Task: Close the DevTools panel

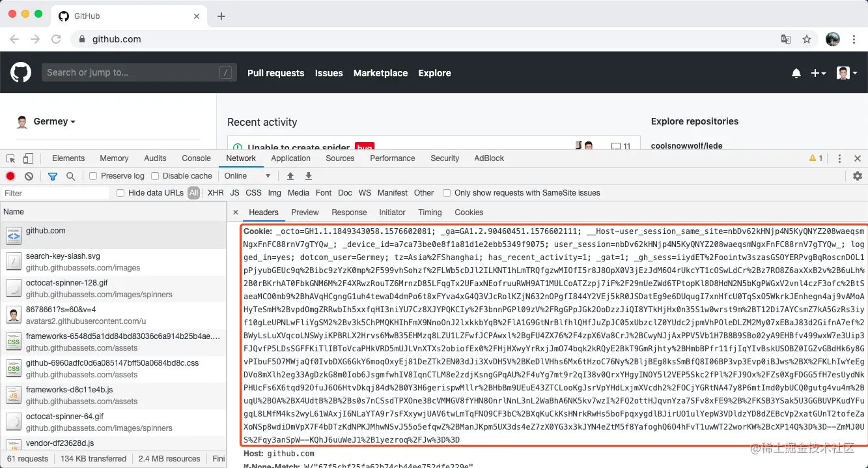Action: 858,158
